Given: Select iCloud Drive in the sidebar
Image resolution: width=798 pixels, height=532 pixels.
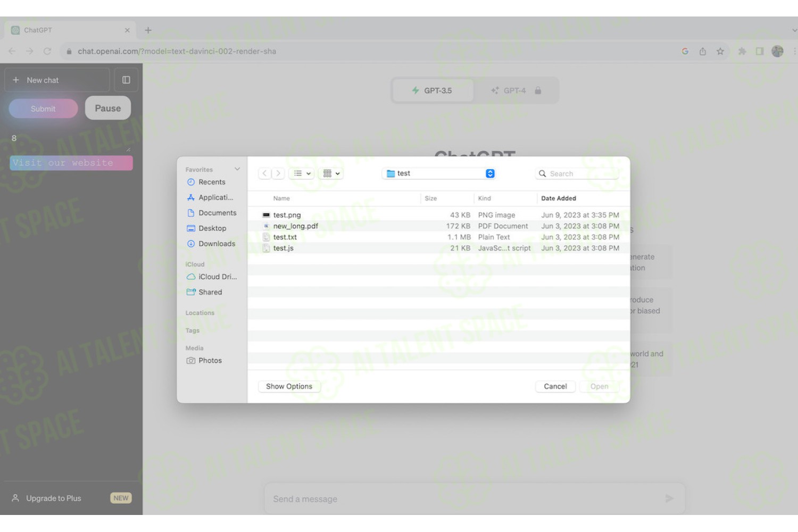Looking at the screenshot, I should (212, 277).
